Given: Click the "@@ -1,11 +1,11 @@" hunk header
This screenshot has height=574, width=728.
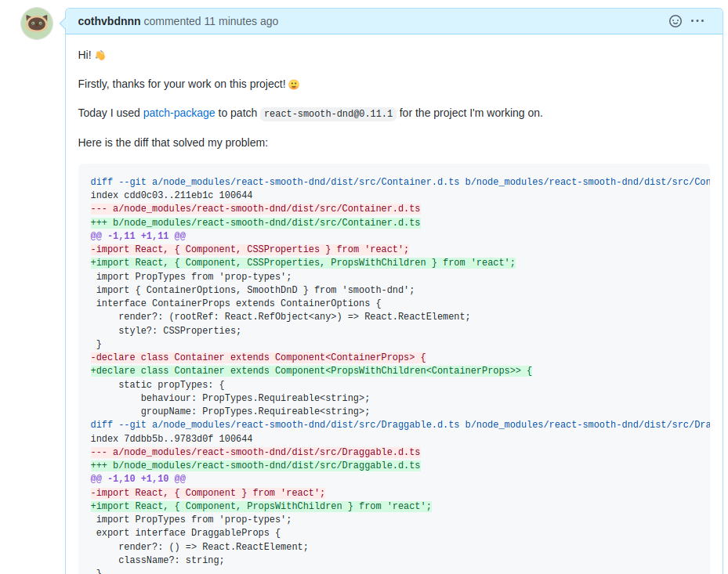Looking at the screenshot, I should (x=138, y=236).
